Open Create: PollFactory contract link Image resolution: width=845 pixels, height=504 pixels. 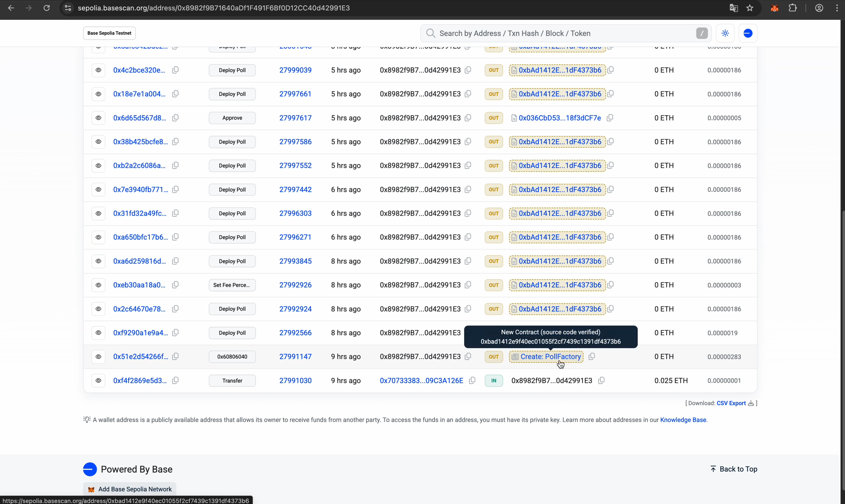550,357
